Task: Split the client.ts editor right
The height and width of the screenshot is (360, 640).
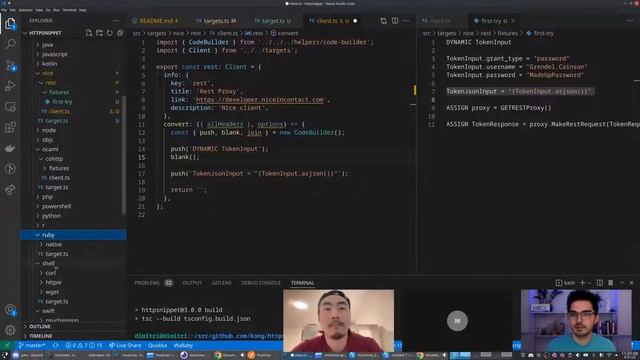Action: click(395, 21)
